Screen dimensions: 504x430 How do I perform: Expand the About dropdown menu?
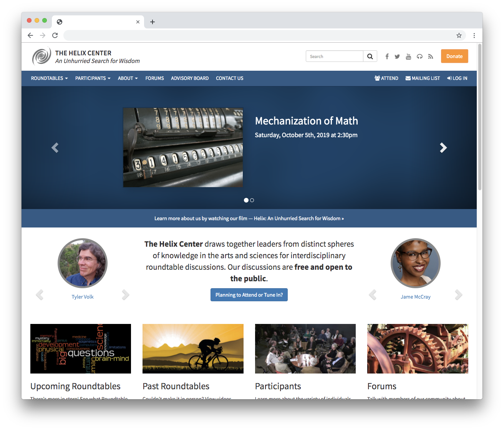(x=128, y=78)
